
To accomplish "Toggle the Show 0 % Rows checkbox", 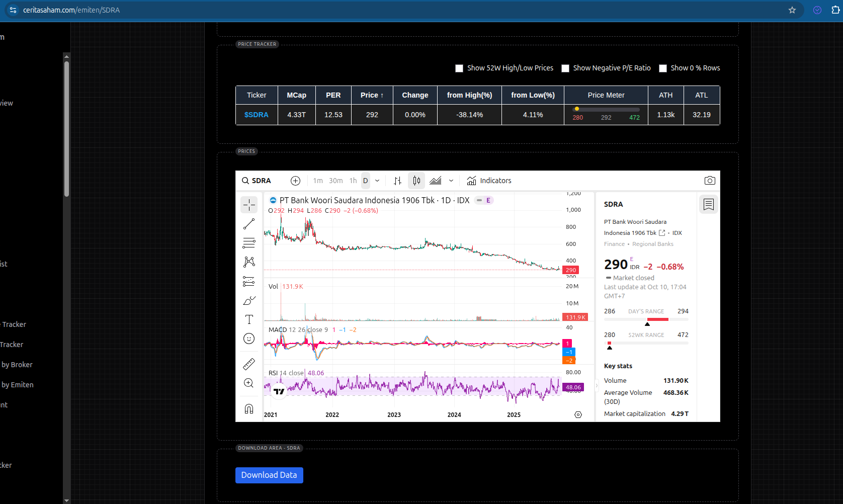I will tap(663, 68).
